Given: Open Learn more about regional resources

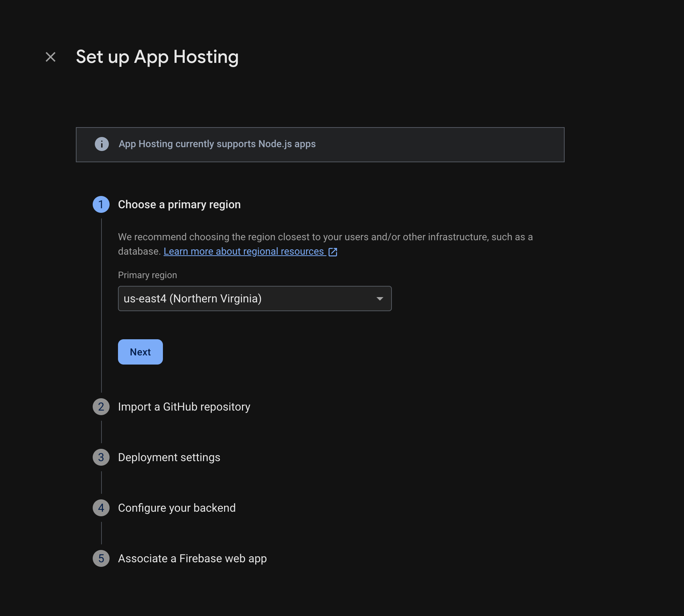Looking at the screenshot, I should 244,251.
